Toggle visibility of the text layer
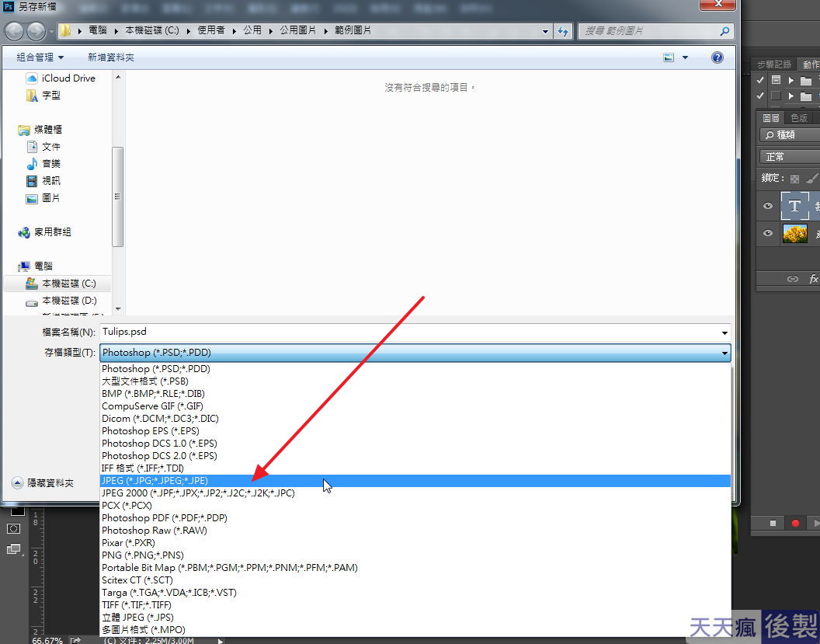The width and height of the screenshot is (820, 644). tap(768, 206)
